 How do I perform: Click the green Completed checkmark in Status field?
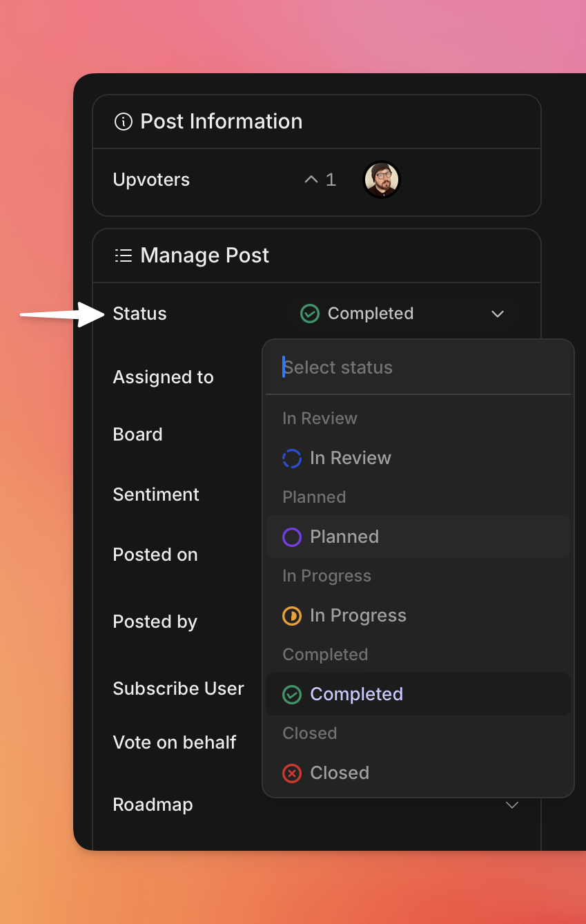coord(310,314)
